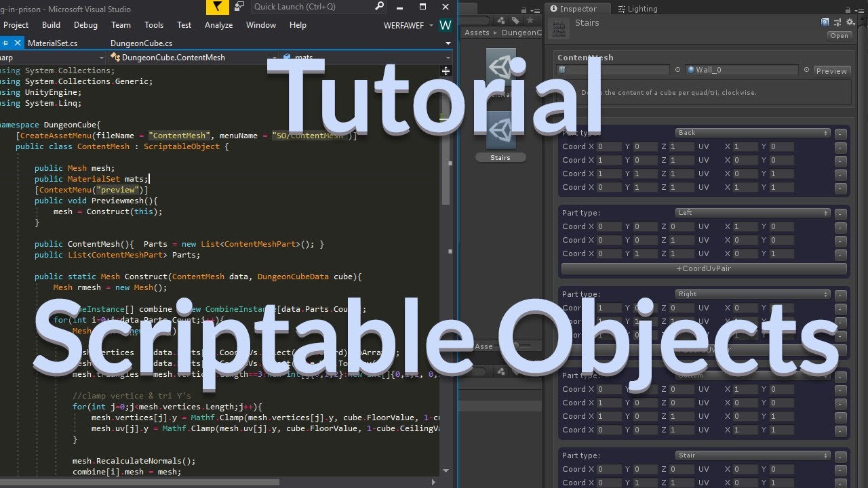Switch to the Lighting tab
This screenshot has width=868, height=488.
[637, 9]
